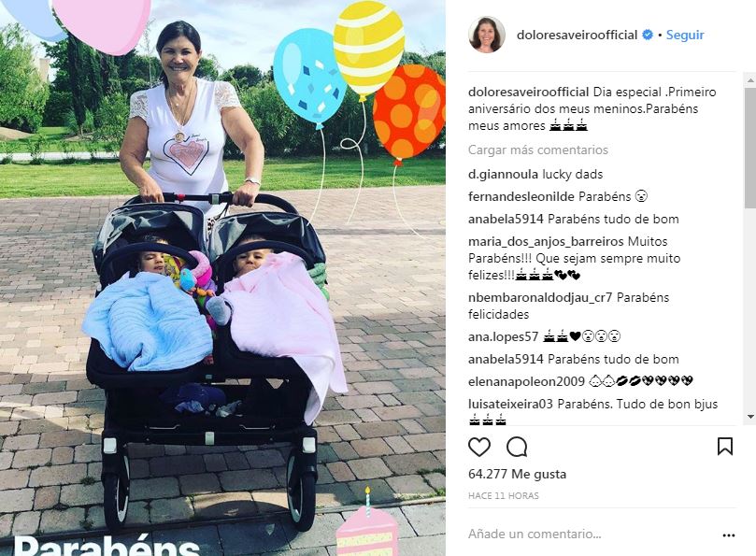Click the comments scrollbar down arrow
756x556 pixels.
[750, 417]
